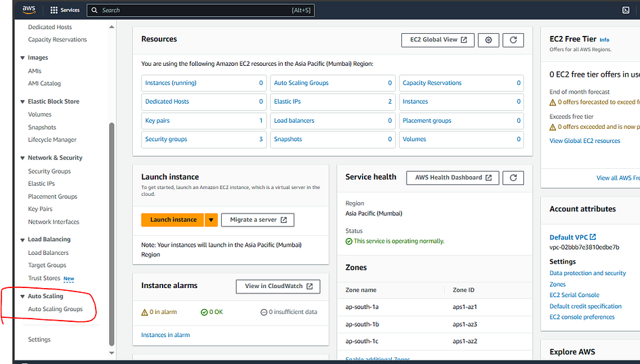Click the orange Launch instance button
640x364 pixels.
point(173,220)
